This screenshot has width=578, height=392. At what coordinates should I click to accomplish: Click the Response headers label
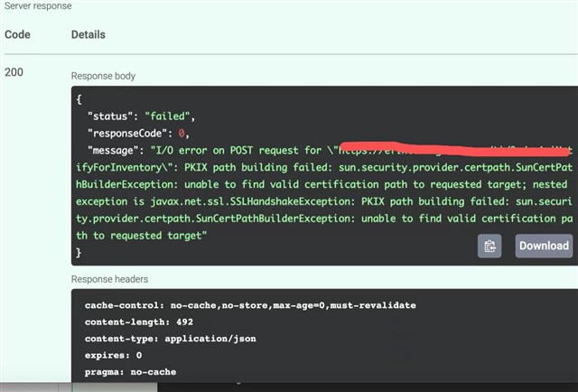110,279
